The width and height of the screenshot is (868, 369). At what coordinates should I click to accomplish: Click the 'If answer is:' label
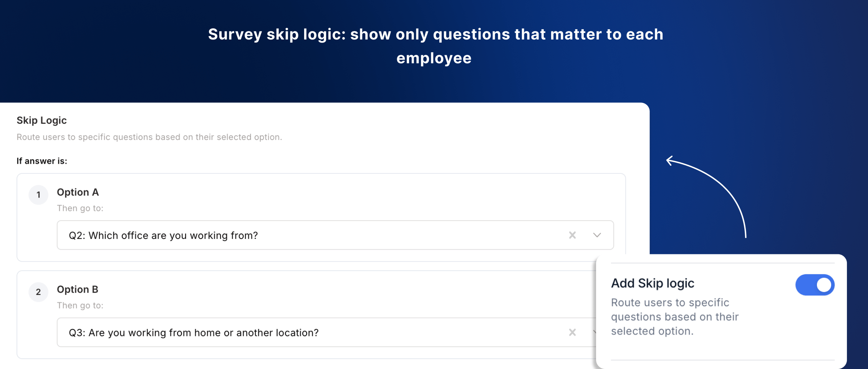point(42,161)
